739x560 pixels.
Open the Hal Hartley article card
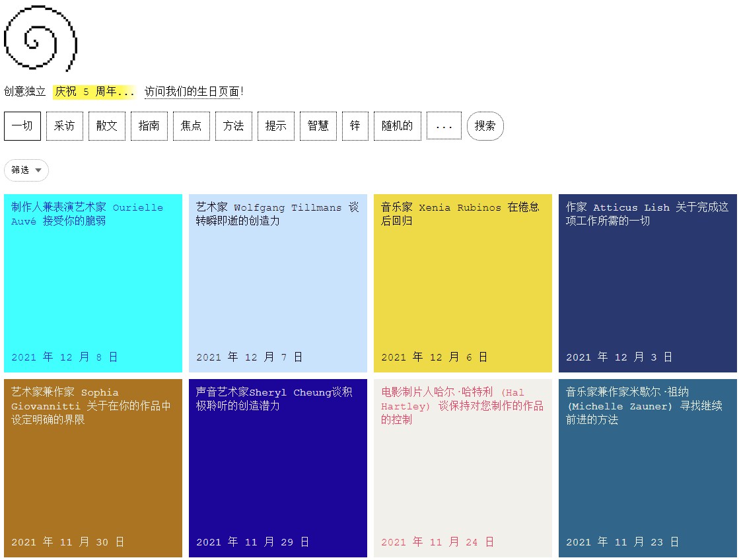(x=462, y=468)
